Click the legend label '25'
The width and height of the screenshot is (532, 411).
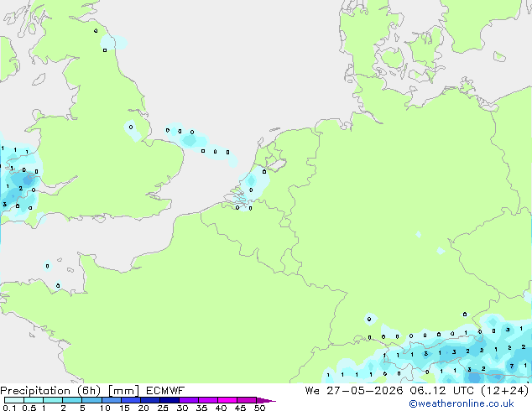163,408
